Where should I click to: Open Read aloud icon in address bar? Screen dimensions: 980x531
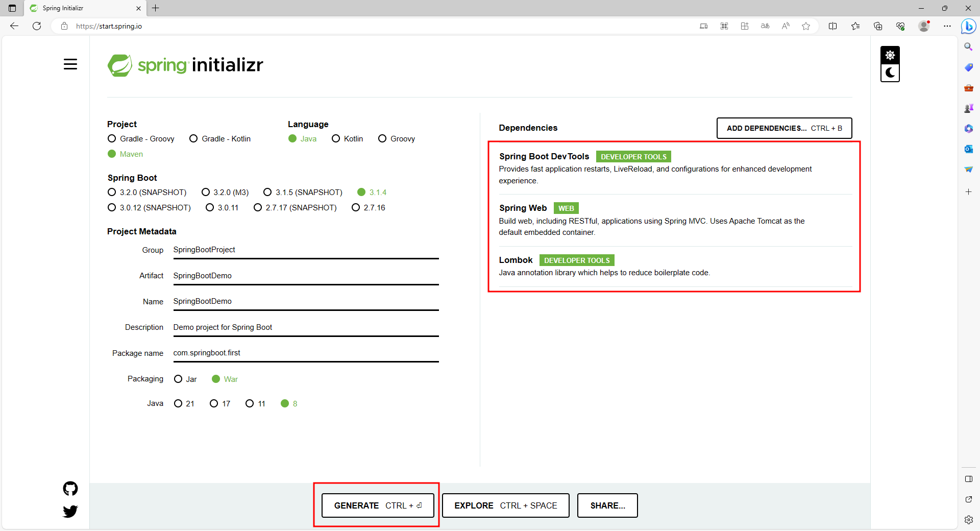pos(786,26)
